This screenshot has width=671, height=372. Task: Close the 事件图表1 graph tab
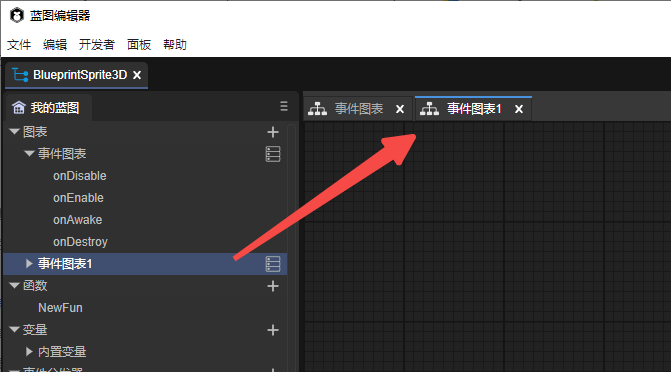[x=519, y=109]
